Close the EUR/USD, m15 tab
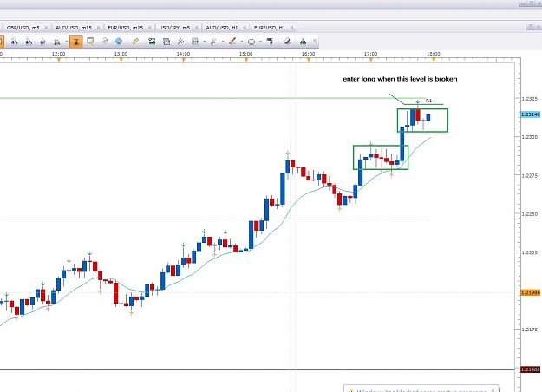The image size is (542, 392). pos(150,28)
